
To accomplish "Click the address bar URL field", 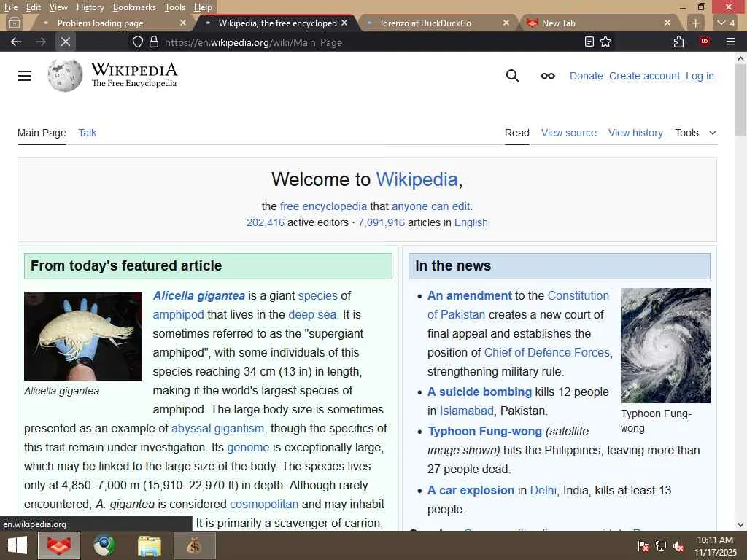I will tap(371, 42).
